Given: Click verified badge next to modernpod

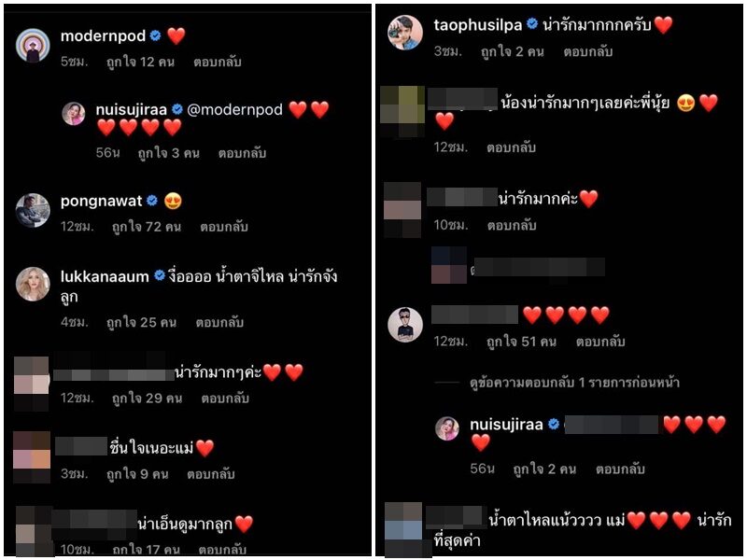Looking at the screenshot, I should (155, 35).
